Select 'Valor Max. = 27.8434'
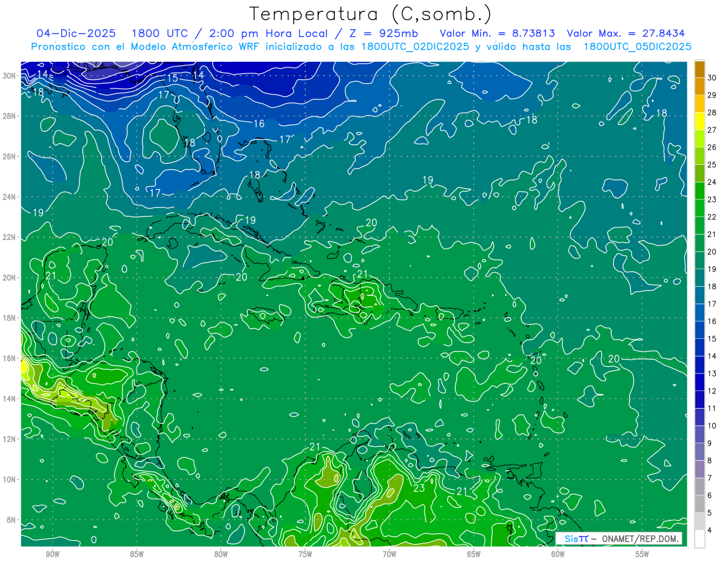The height and width of the screenshot is (562, 728). click(625, 33)
